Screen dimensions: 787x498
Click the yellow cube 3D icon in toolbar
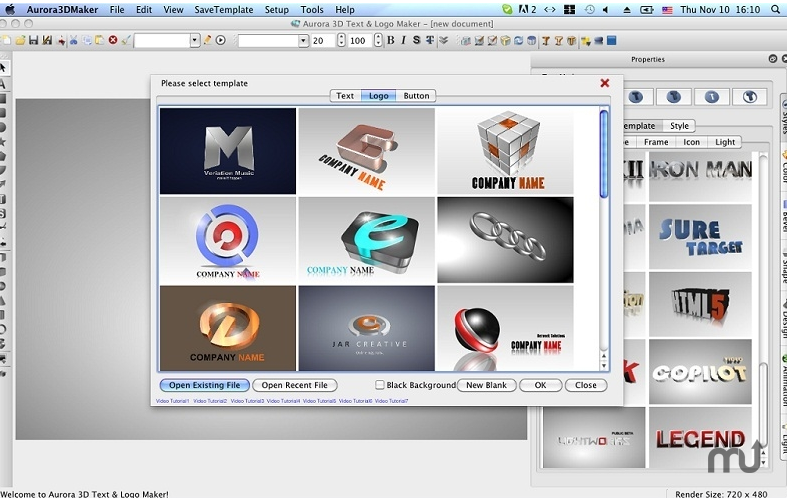pyautogui.click(x=505, y=41)
